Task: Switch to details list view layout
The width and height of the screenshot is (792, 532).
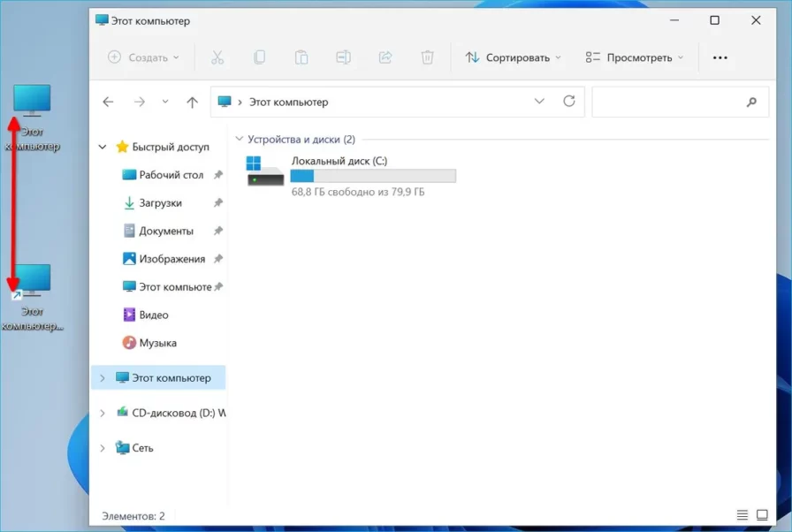Action: pyautogui.click(x=742, y=515)
